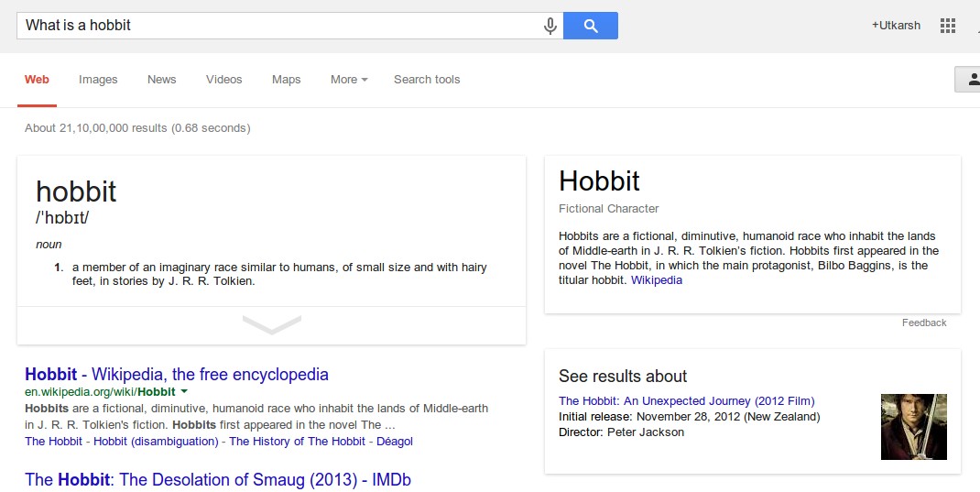Click the large 'Hobbit' knowledge panel title

pyautogui.click(x=599, y=181)
